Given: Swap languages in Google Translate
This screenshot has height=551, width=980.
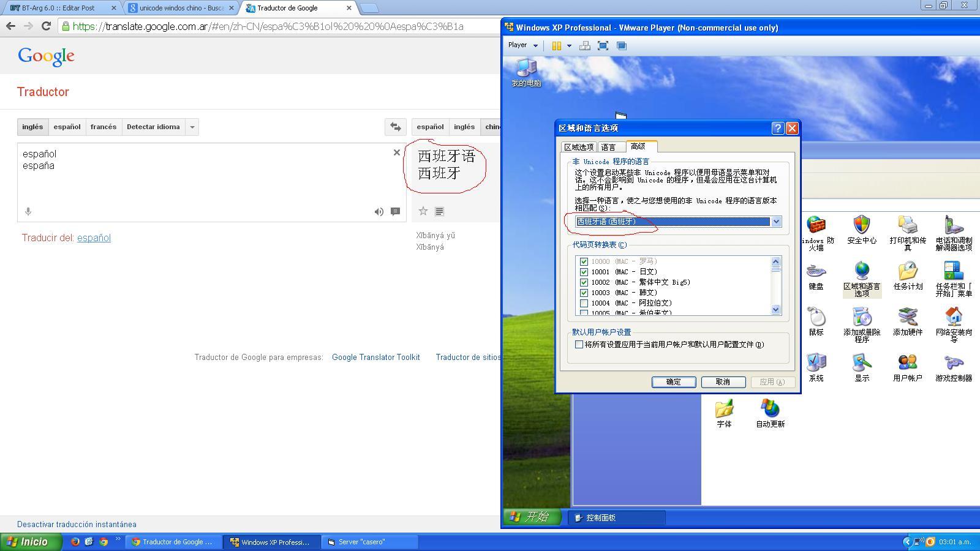Looking at the screenshot, I should 395,127.
